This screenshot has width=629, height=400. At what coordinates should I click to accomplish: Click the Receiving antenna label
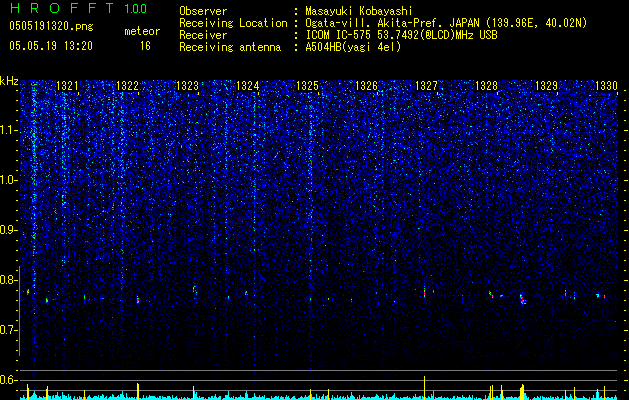click(x=230, y=47)
